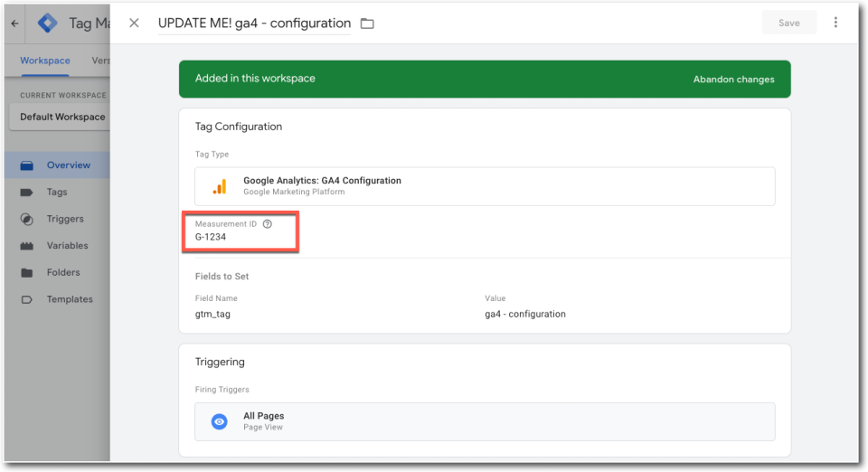Open the three-dot more options menu
The image size is (868, 472).
point(835,23)
